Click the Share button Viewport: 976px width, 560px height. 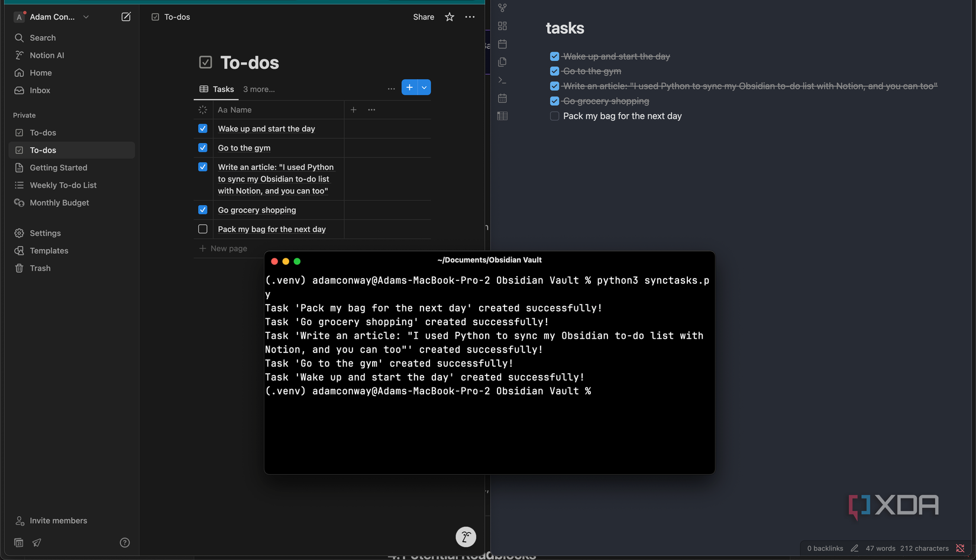click(x=423, y=17)
